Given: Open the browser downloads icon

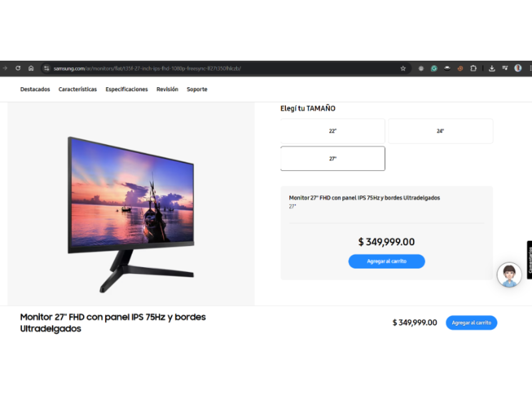Looking at the screenshot, I should 492,69.
